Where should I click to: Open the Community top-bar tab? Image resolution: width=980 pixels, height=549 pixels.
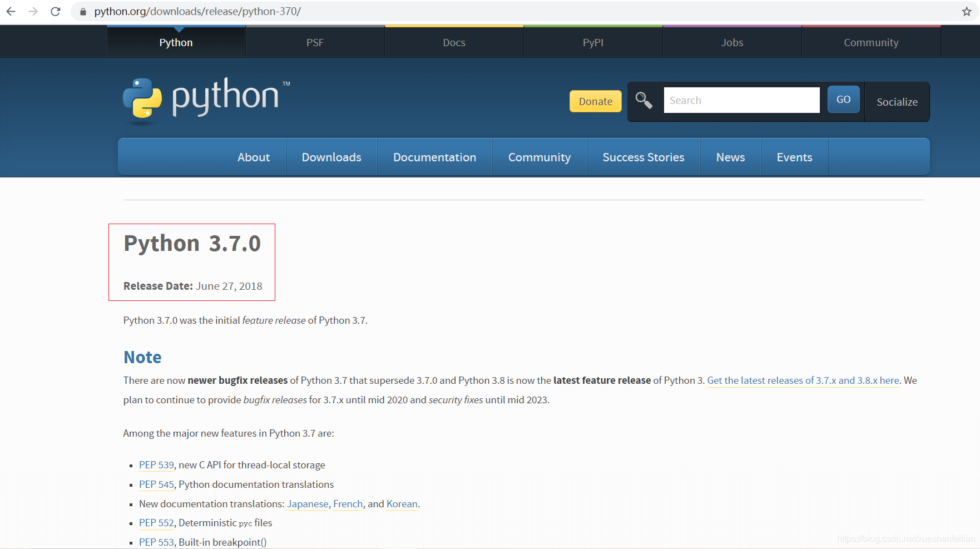click(871, 42)
